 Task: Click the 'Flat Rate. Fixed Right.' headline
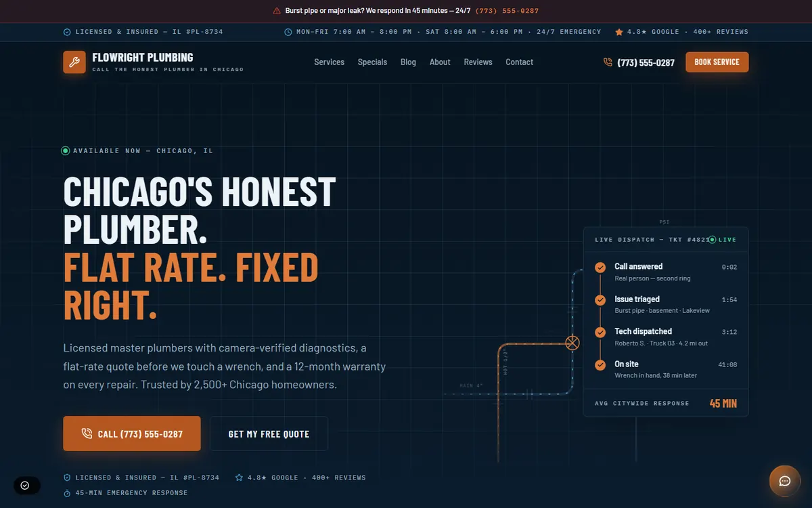[191, 286]
